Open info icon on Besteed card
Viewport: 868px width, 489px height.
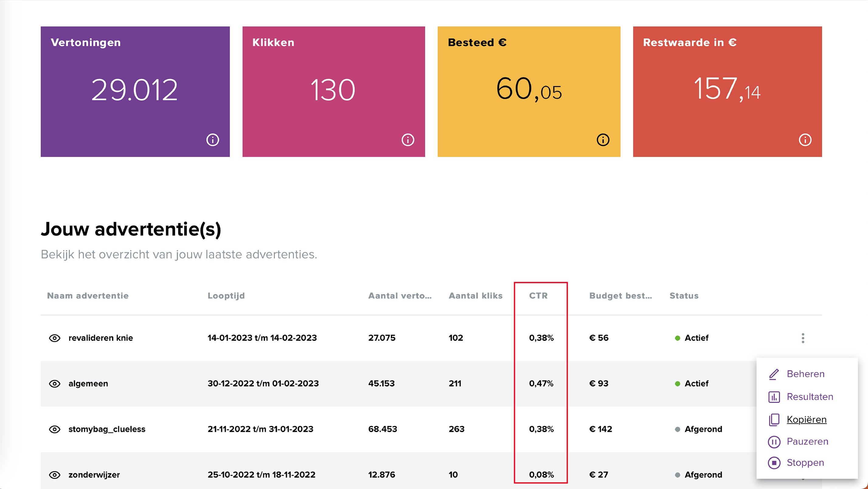click(602, 140)
